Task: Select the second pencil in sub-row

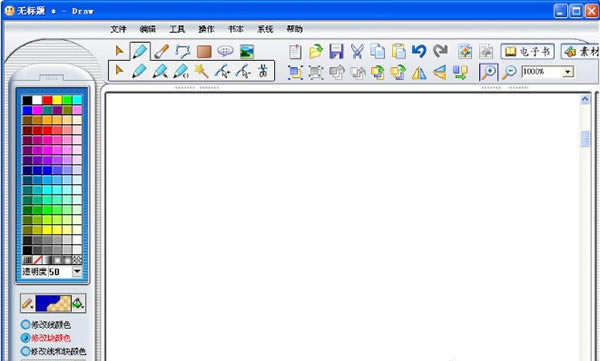Action: click(160, 71)
